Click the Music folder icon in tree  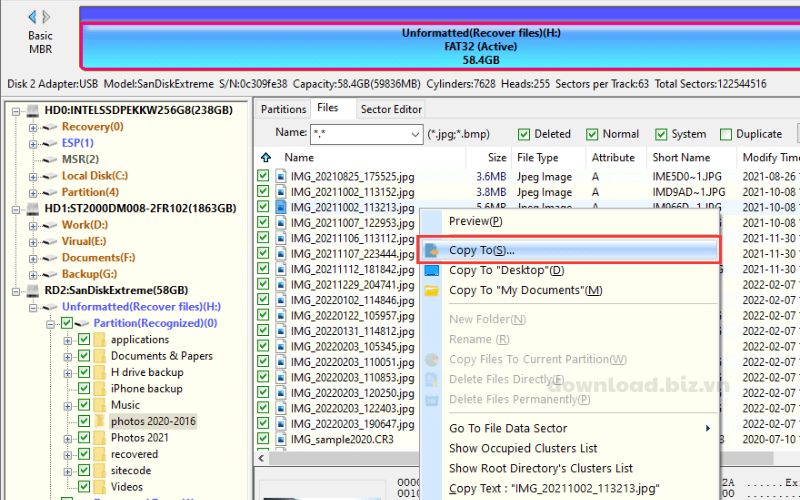coord(99,405)
